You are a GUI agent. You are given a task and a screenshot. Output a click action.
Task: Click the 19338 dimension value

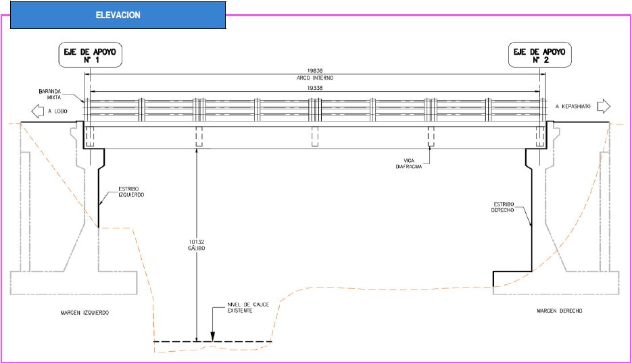315,88
